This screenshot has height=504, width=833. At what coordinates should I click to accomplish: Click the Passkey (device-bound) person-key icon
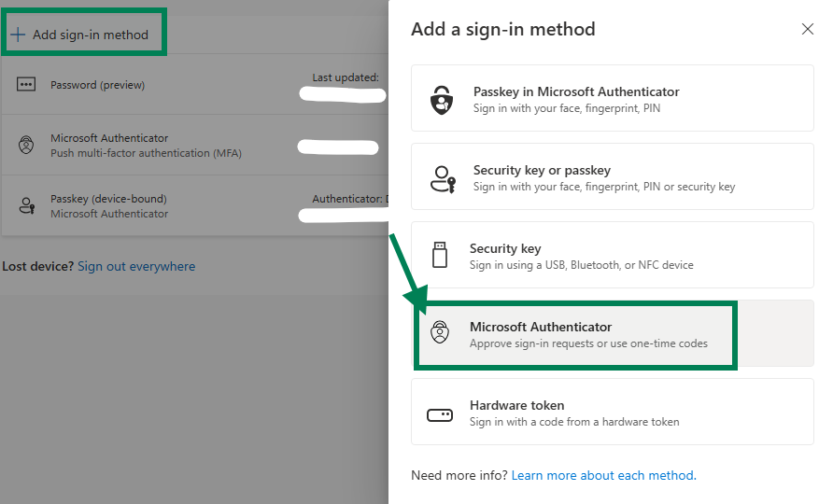(26, 205)
